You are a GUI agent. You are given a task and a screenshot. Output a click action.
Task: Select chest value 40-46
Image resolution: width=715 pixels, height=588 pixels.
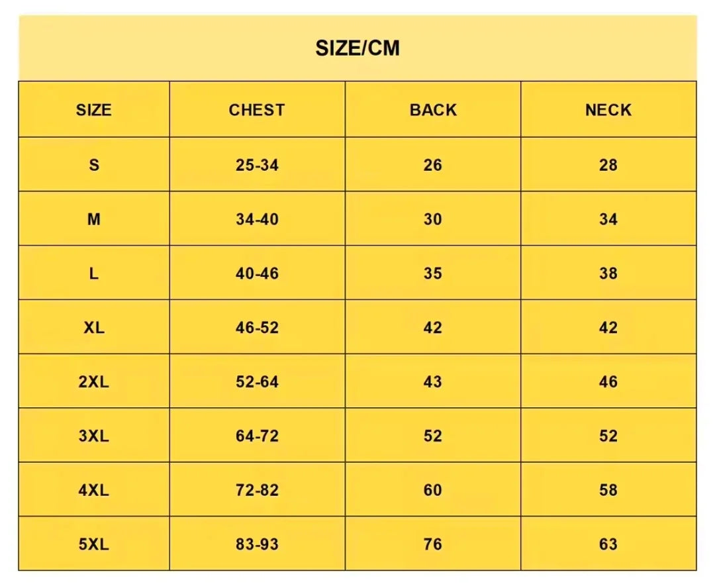click(257, 273)
